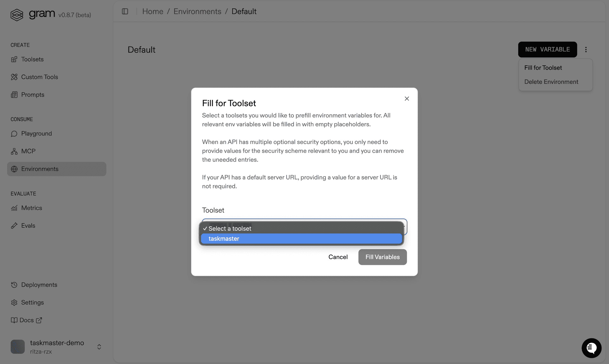Collapse the sidebar with the panel icon

click(x=125, y=11)
